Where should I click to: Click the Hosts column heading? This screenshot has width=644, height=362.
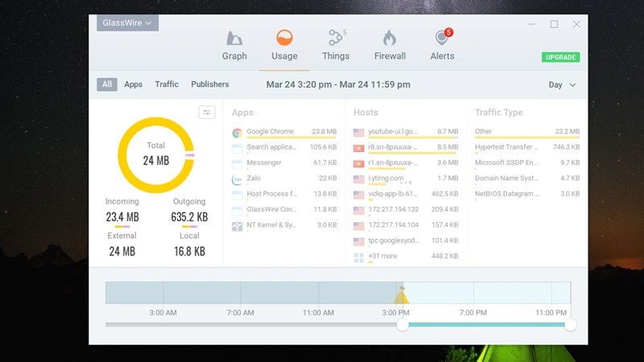tap(365, 113)
